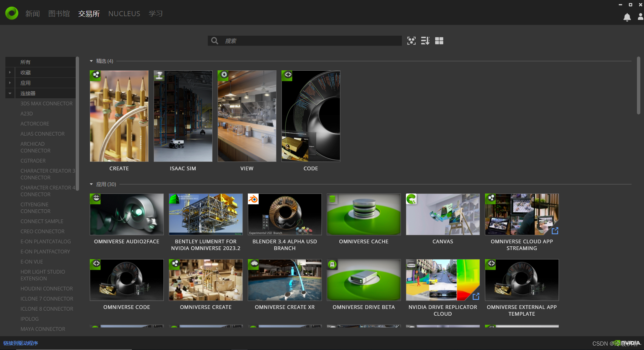Open the BLENDER 3.4 ALPHA USD BRANCH card
644x350 pixels.
point(285,214)
